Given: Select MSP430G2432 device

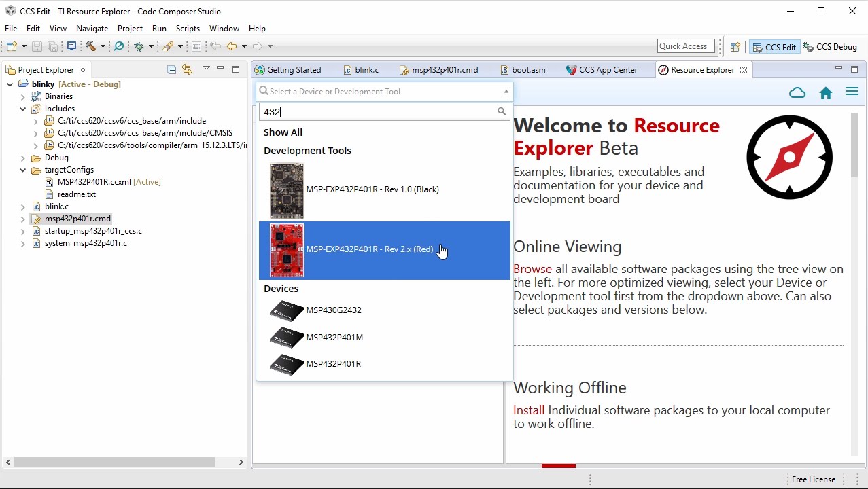Looking at the screenshot, I should coord(385,310).
